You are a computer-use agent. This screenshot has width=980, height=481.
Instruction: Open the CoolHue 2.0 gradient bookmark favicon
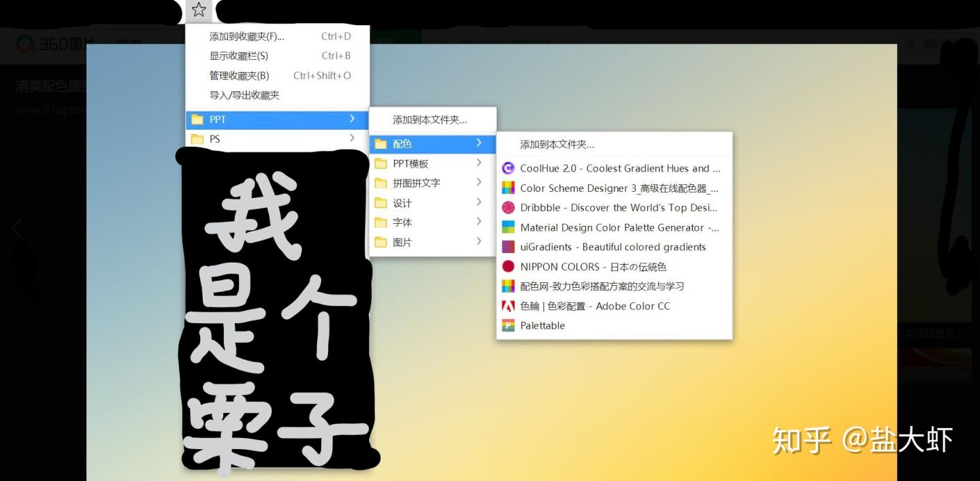[508, 168]
